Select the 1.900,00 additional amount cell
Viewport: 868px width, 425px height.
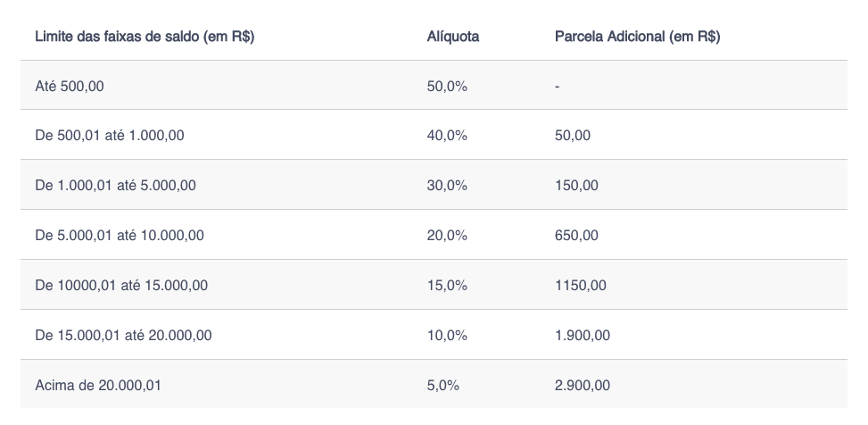[582, 336]
